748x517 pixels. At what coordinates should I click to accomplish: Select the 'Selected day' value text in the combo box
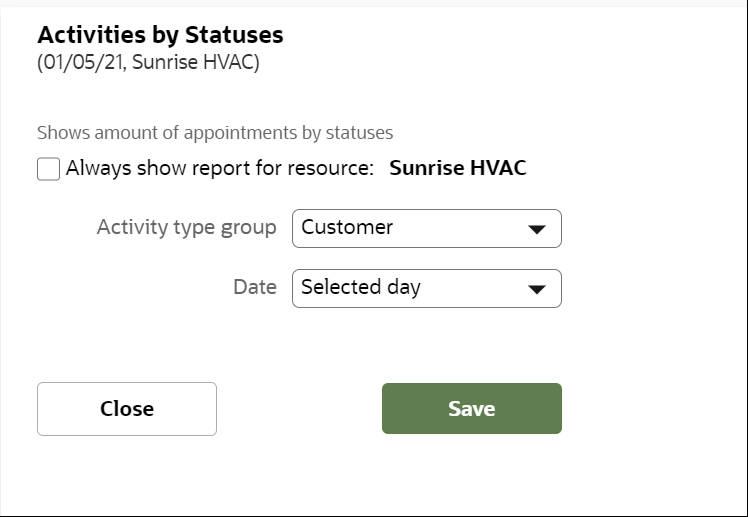click(x=361, y=287)
